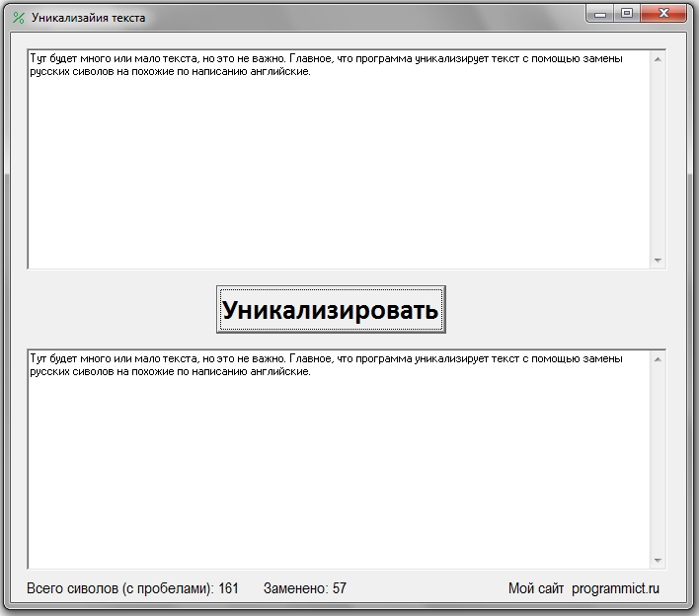Click the window title 'Уникализайия текста'
699x616 pixels.
pyautogui.click(x=88, y=18)
